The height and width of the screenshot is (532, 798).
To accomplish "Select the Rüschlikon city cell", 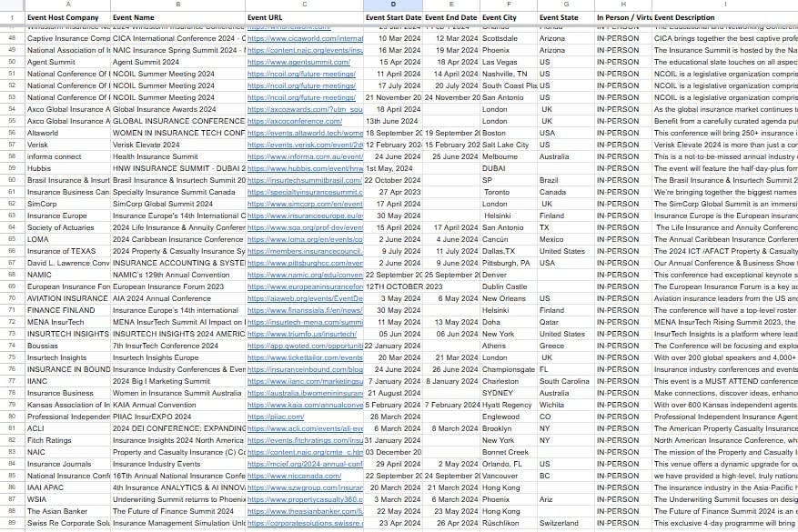I will (x=509, y=523).
